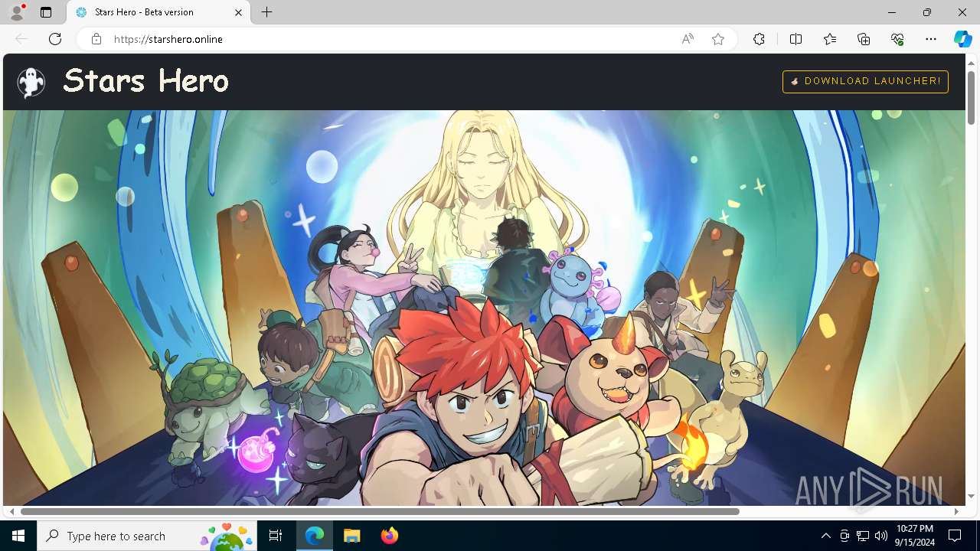Close the Stars Hero browser tab
The width and height of the screenshot is (980, 551).
[x=238, y=12]
